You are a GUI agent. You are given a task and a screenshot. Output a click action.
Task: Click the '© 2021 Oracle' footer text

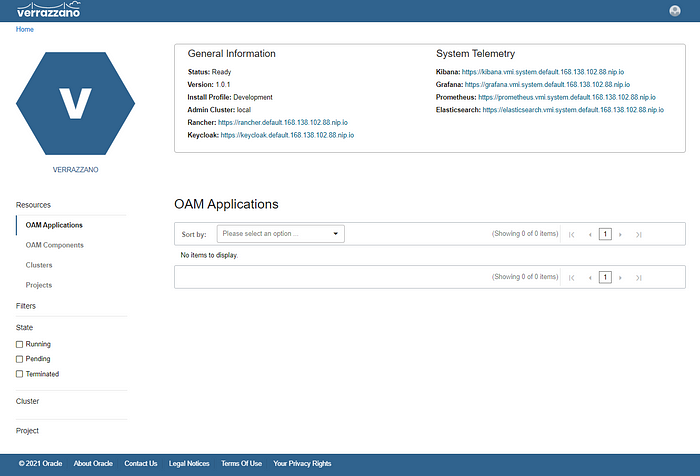tap(40, 463)
